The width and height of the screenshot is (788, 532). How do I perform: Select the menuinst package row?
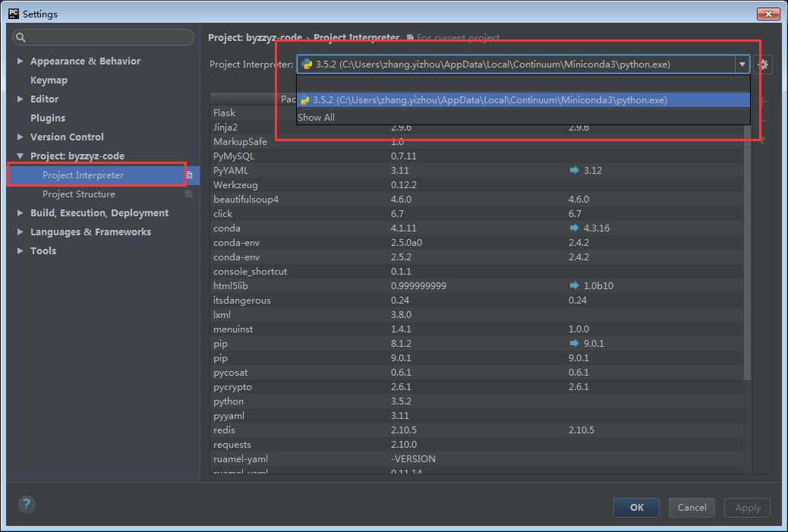coord(477,329)
